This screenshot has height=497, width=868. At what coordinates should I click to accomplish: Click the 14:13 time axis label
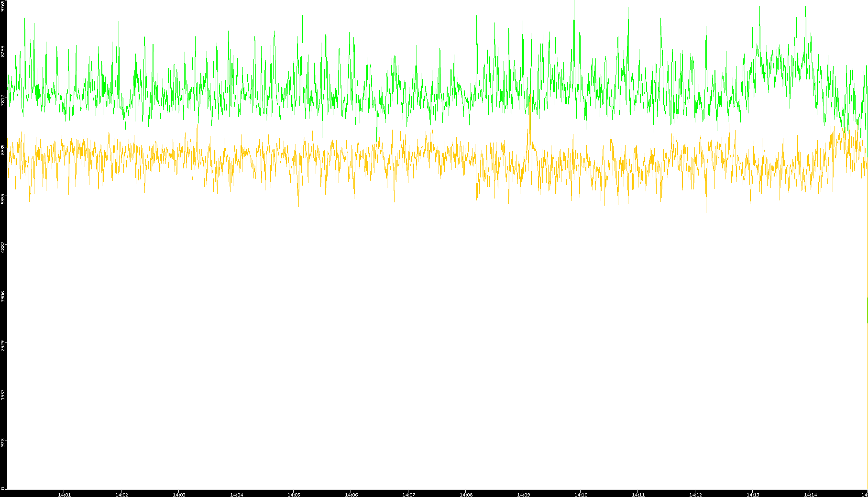pos(753,495)
